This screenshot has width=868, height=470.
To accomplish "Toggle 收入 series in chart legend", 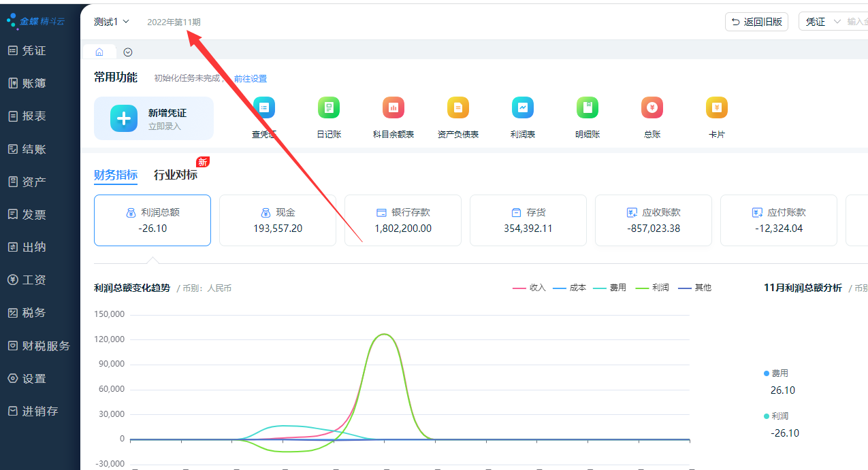I will point(529,288).
